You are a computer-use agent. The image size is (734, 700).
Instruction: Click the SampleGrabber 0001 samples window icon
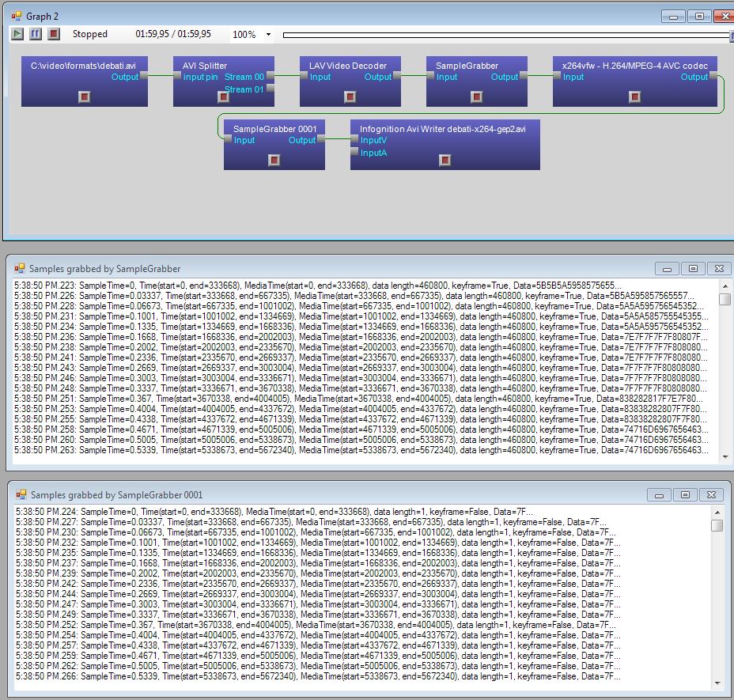coord(21,494)
